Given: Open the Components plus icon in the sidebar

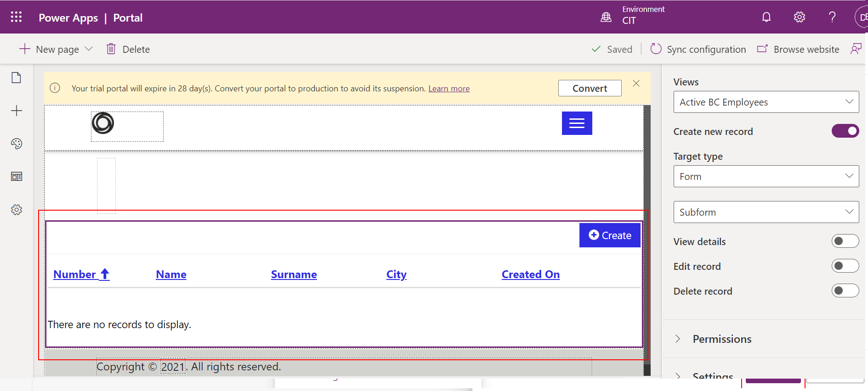Looking at the screenshot, I should [x=17, y=111].
